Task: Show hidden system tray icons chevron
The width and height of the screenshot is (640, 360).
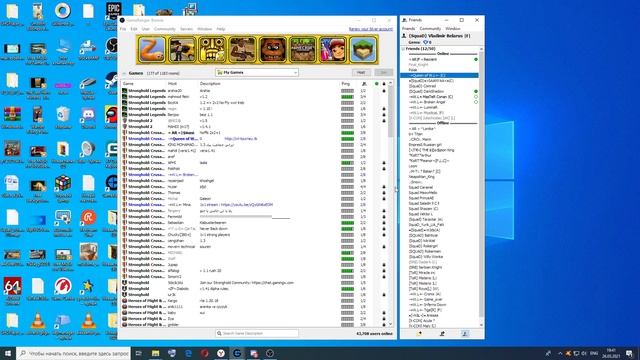Action: (x=560, y=353)
